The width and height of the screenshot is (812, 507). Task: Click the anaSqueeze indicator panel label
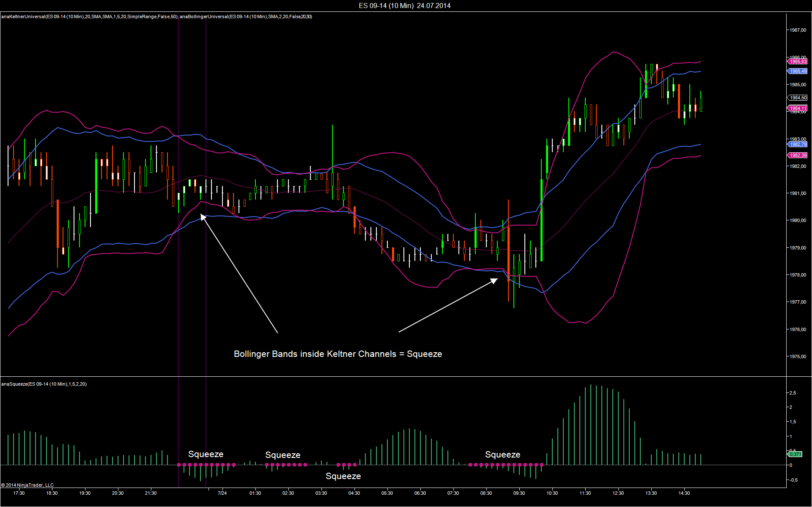(x=44, y=384)
